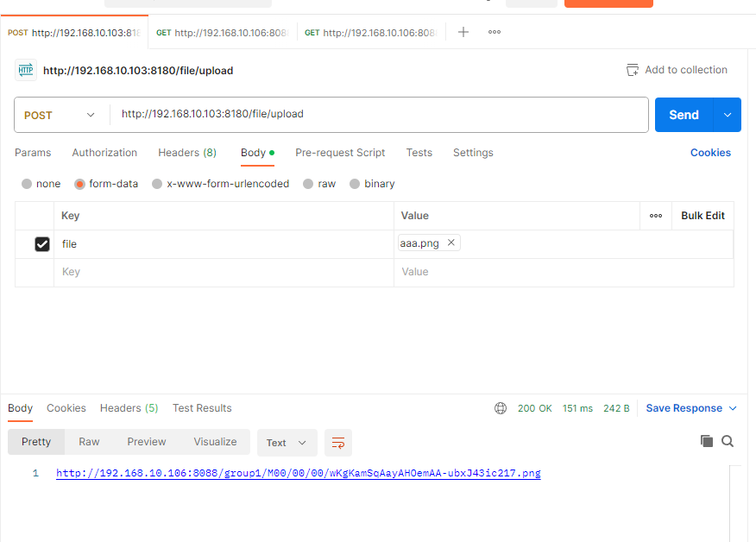Viewport: 756px width, 542px height.
Task: Search within the response body
Action: (728, 441)
